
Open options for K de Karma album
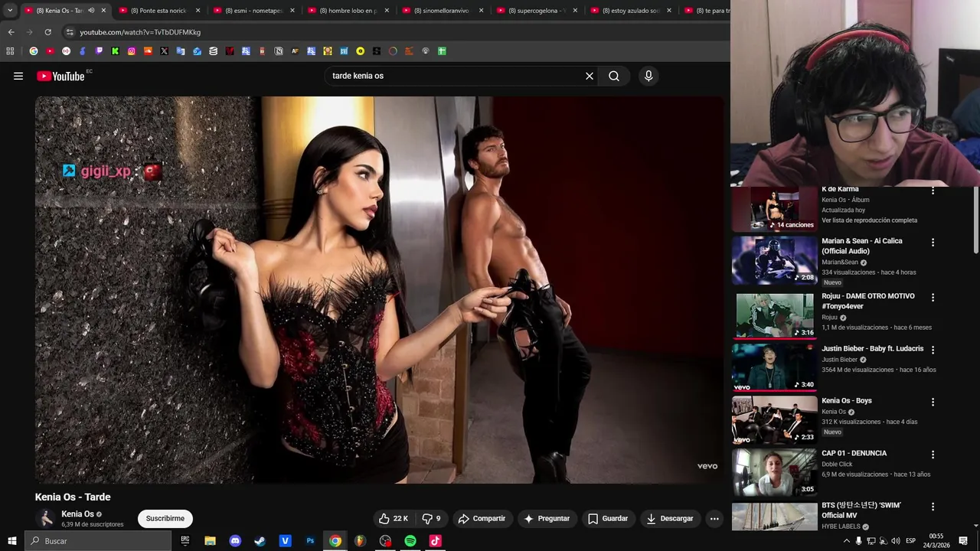click(x=933, y=191)
